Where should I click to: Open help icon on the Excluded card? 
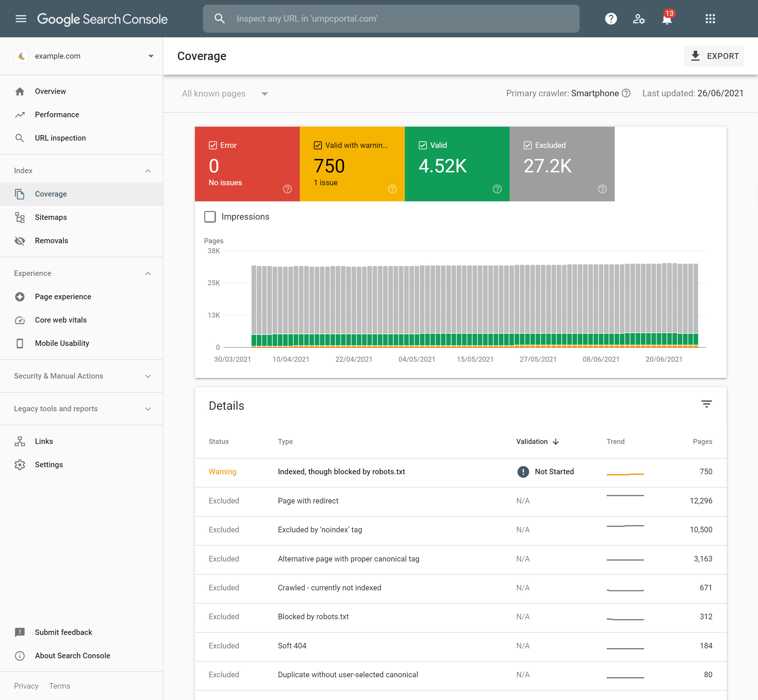pos(602,189)
